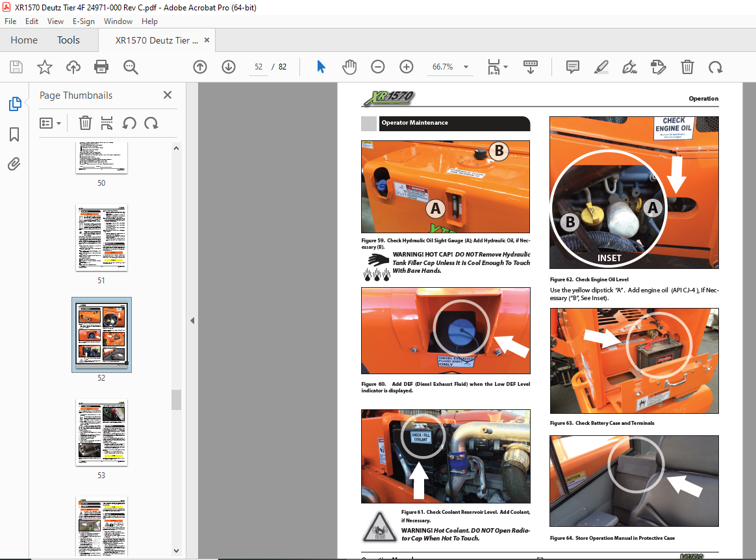
Task: Select the Highlight text pen tool
Action: (601, 67)
